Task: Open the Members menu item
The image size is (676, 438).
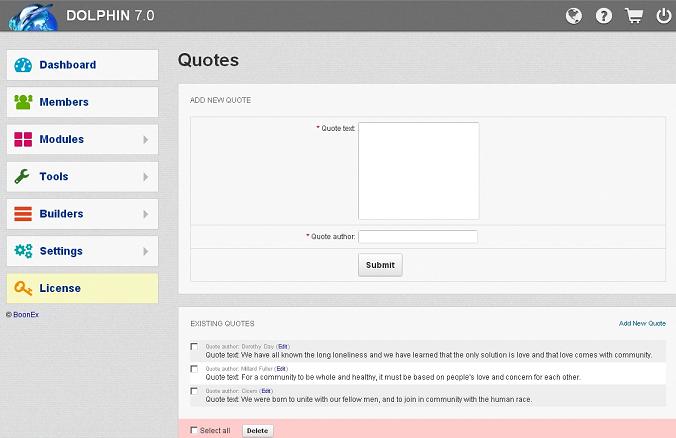Action: [82, 102]
